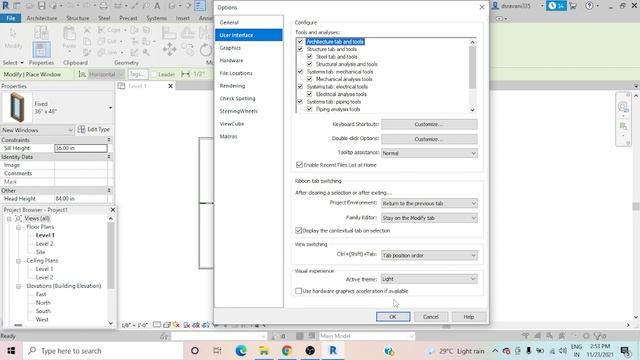Viewport: 640px width, 360px height.
Task: Open the notification center icon
Action: 624,351
